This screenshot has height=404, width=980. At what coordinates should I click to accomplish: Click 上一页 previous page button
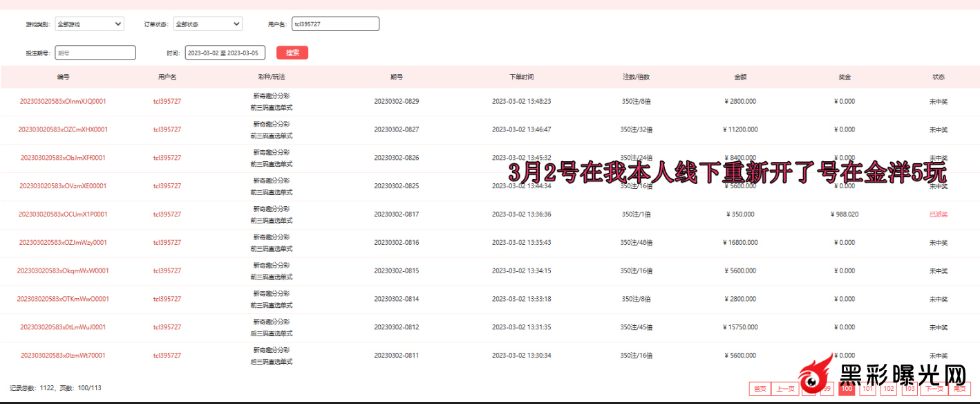[x=784, y=389]
